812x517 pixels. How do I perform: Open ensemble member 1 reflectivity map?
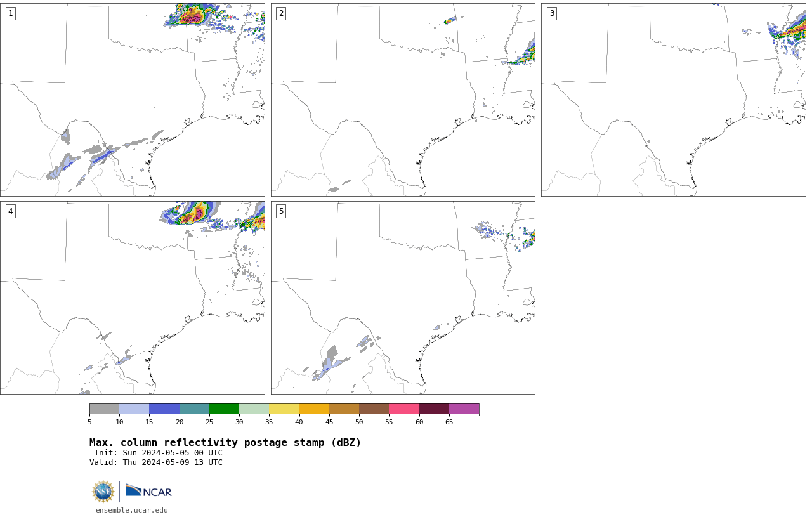[x=132, y=100]
